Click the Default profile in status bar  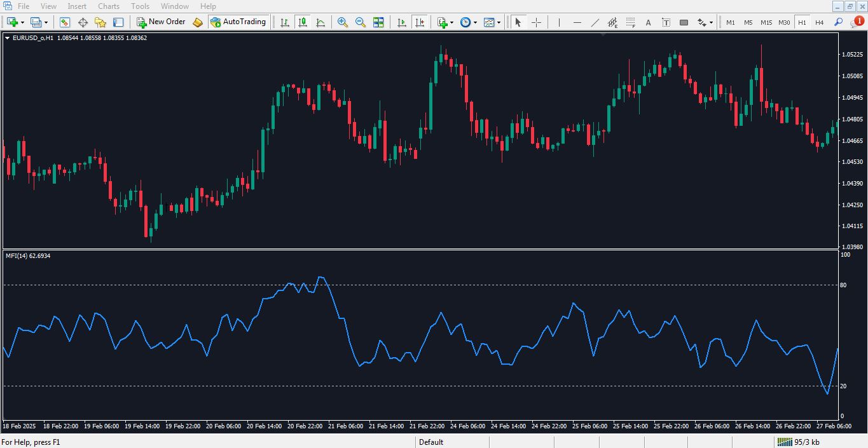(431, 442)
